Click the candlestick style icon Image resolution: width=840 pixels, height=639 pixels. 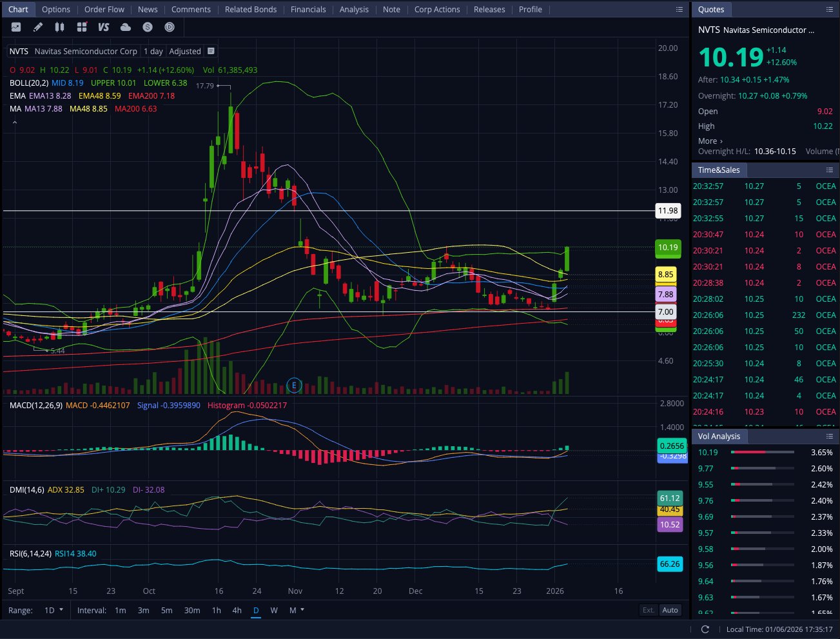point(59,27)
